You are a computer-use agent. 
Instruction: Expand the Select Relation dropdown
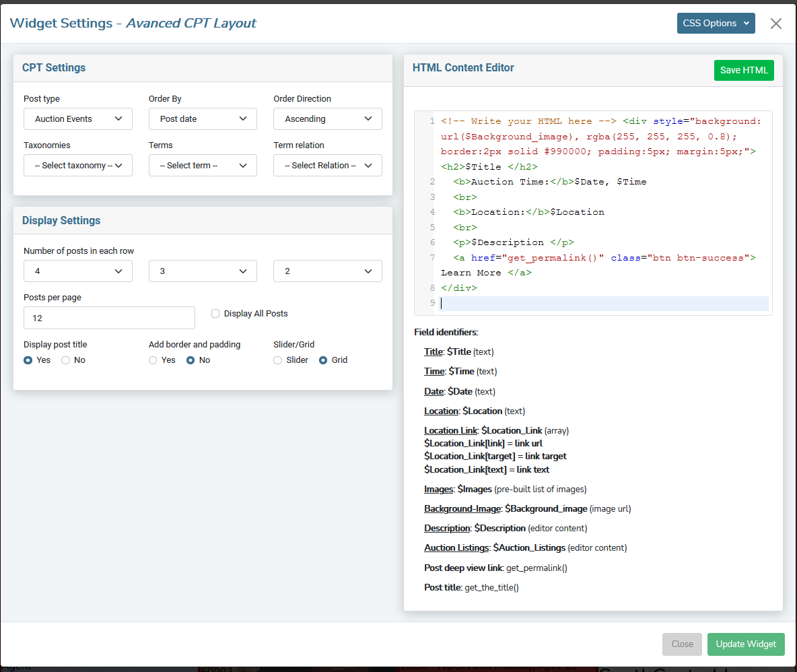click(x=327, y=165)
